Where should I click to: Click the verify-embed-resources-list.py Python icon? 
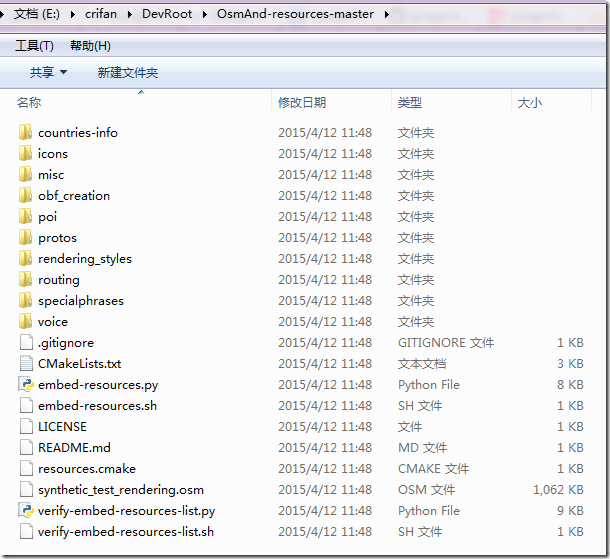click(x=26, y=510)
